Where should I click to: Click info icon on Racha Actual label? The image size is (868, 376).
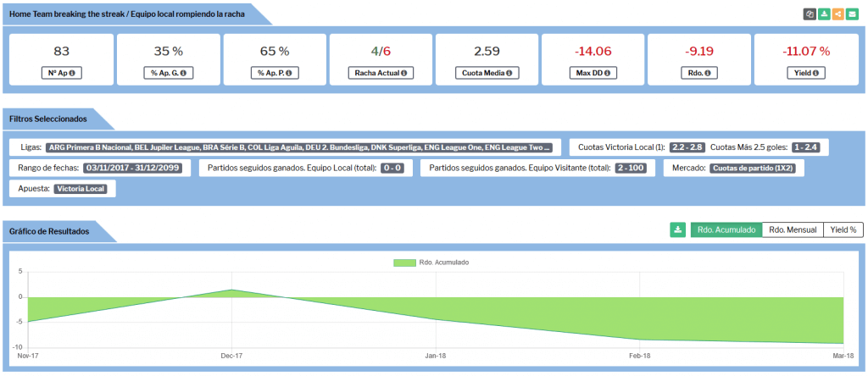[403, 73]
